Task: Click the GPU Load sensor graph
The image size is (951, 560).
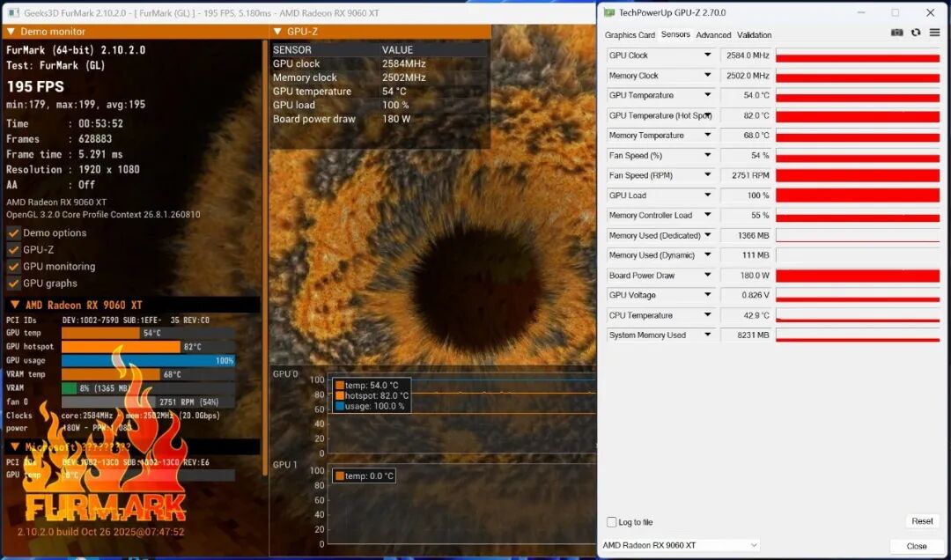Action: pos(858,195)
